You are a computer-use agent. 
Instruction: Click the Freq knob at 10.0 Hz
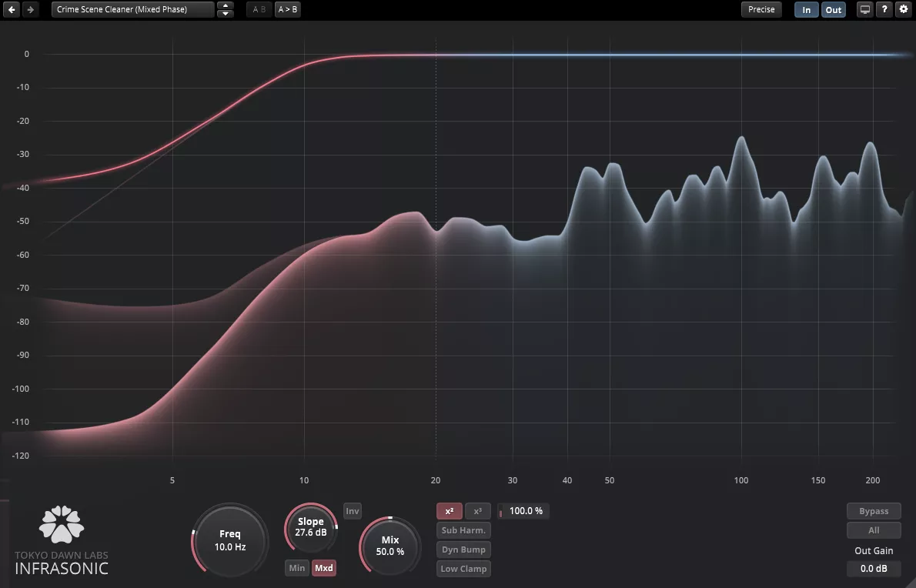coord(230,540)
